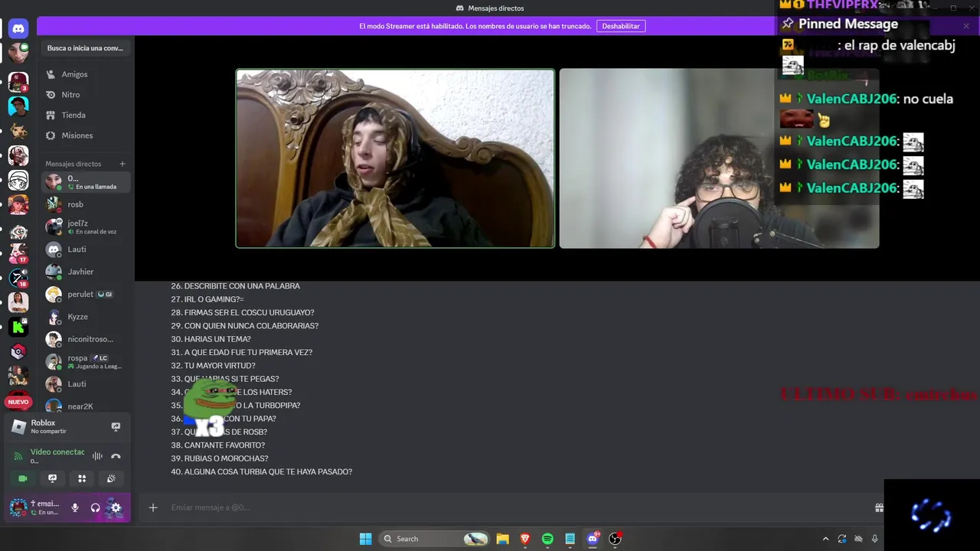The image size is (980, 551).
Task: Open user settings gear icon
Action: 116,507
